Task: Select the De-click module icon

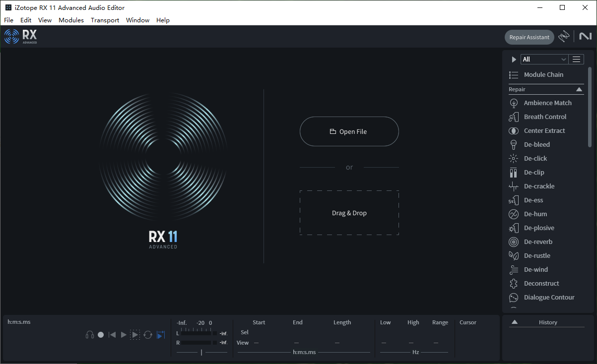Action: pyautogui.click(x=514, y=158)
